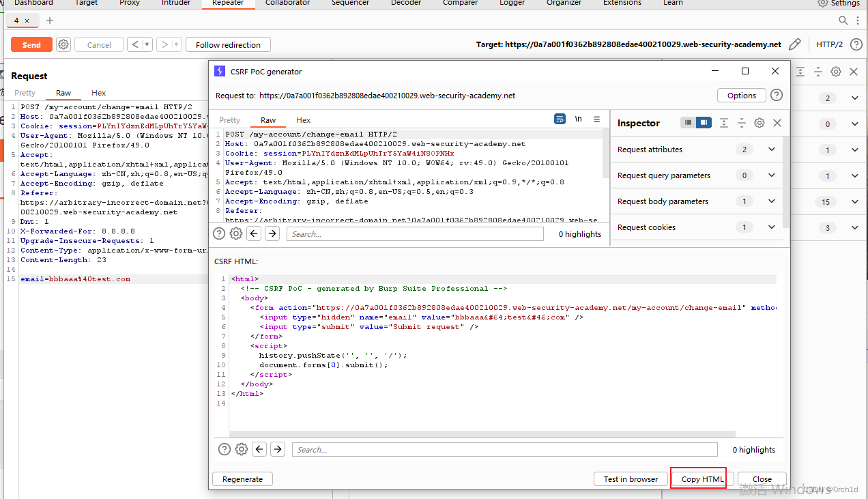Open help icon beside CSRF HTML search

pyautogui.click(x=225, y=449)
